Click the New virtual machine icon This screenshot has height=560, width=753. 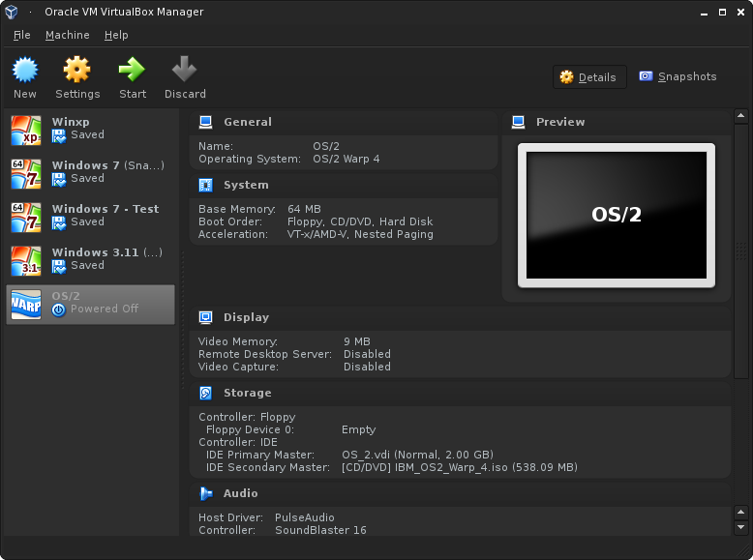point(25,70)
